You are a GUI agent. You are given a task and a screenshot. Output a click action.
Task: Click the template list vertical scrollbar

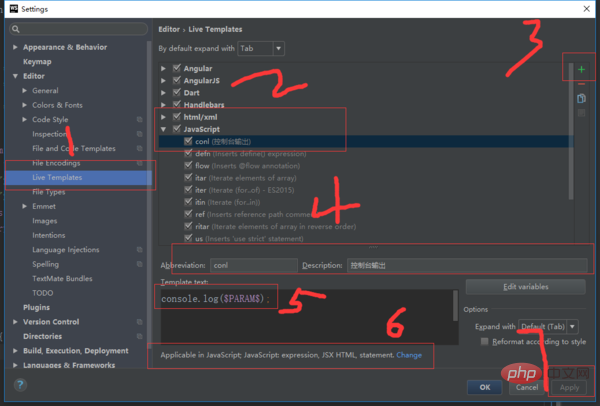coord(571,132)
